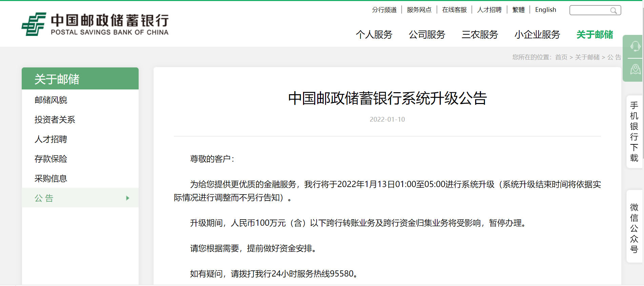The width and height of the screenshot is (644, 286).
Task: Open 三农服务 navigation menu
Action: pyautogui.click(x=480, y=35)
